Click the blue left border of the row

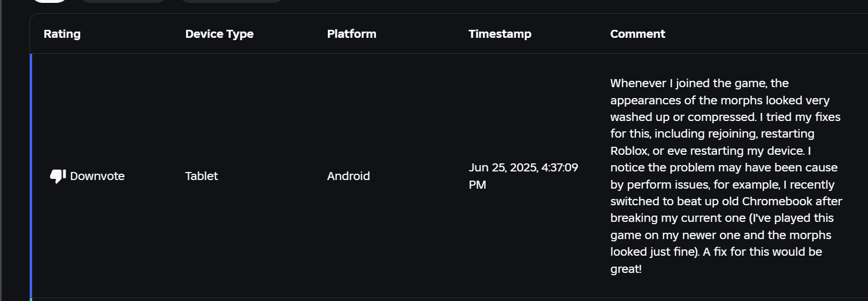coord(31,176)
